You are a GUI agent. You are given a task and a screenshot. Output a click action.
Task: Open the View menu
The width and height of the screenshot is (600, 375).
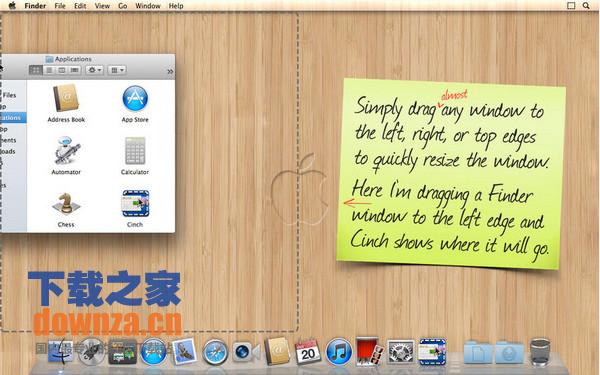pos(102,6)
